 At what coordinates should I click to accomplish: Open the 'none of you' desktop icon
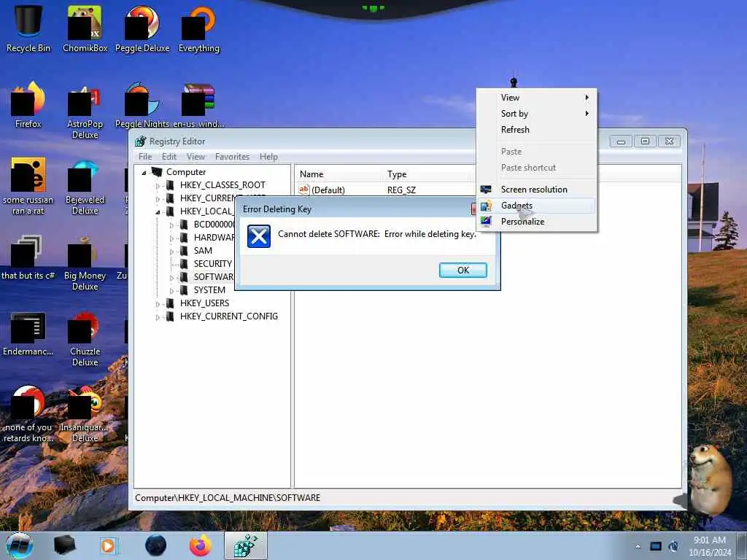pos(28,413)
